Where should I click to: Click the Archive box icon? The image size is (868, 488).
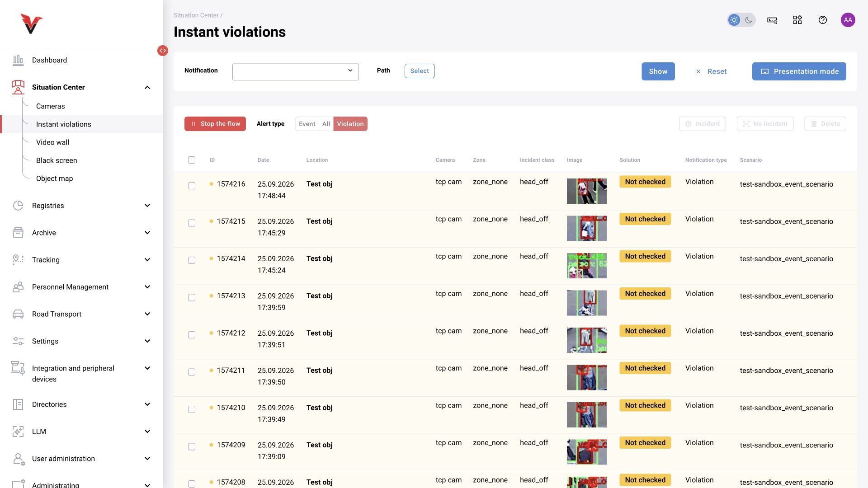click(18, 233)
